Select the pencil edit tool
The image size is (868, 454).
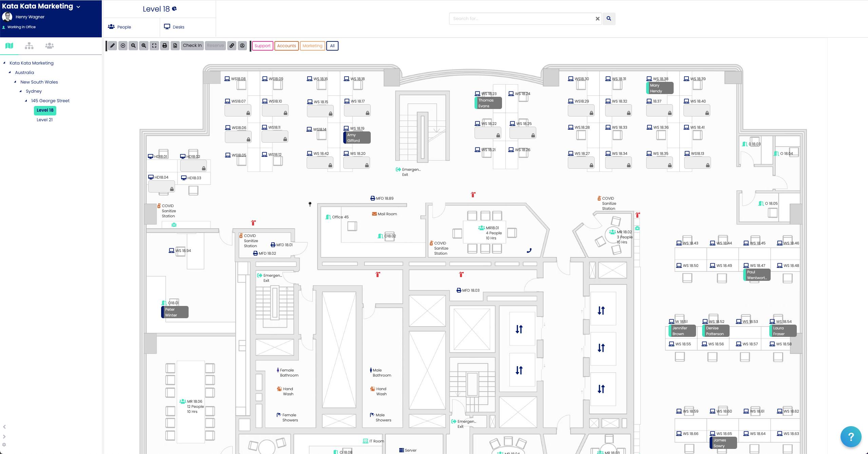pos(112,46)
